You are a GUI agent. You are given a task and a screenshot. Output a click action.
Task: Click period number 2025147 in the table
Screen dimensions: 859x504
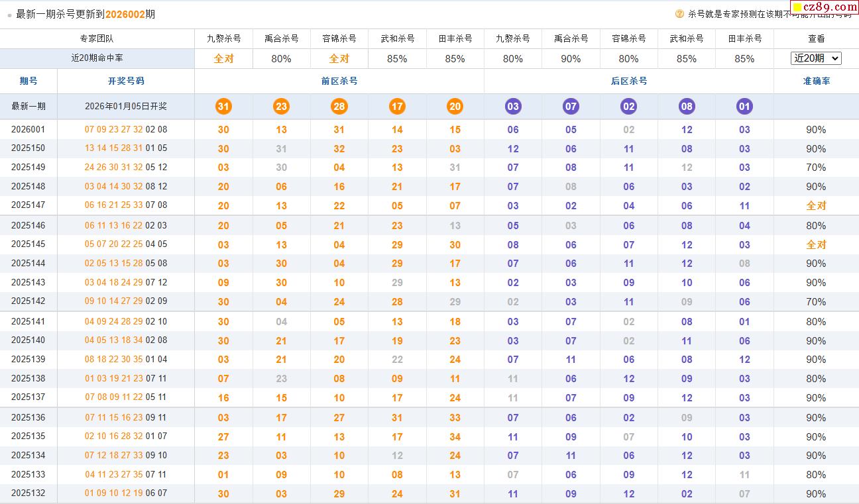(29, 205)
